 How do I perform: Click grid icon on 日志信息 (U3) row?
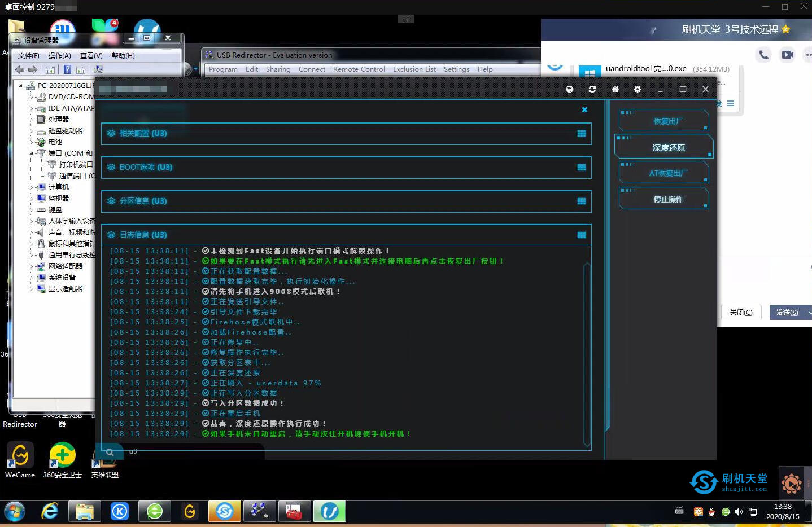(x=582, y=235)
